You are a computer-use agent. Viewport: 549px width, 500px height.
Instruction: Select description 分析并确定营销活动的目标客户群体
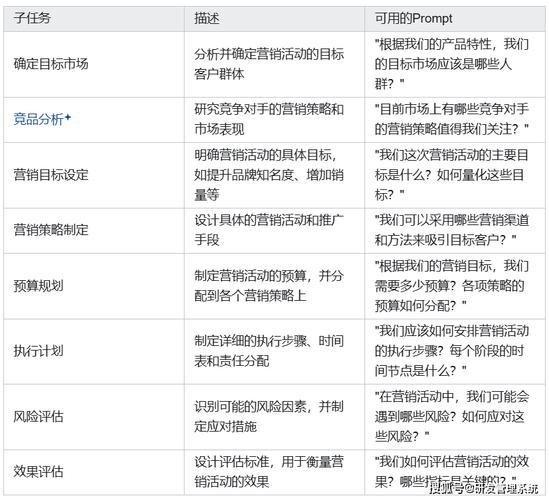point(269,64)
